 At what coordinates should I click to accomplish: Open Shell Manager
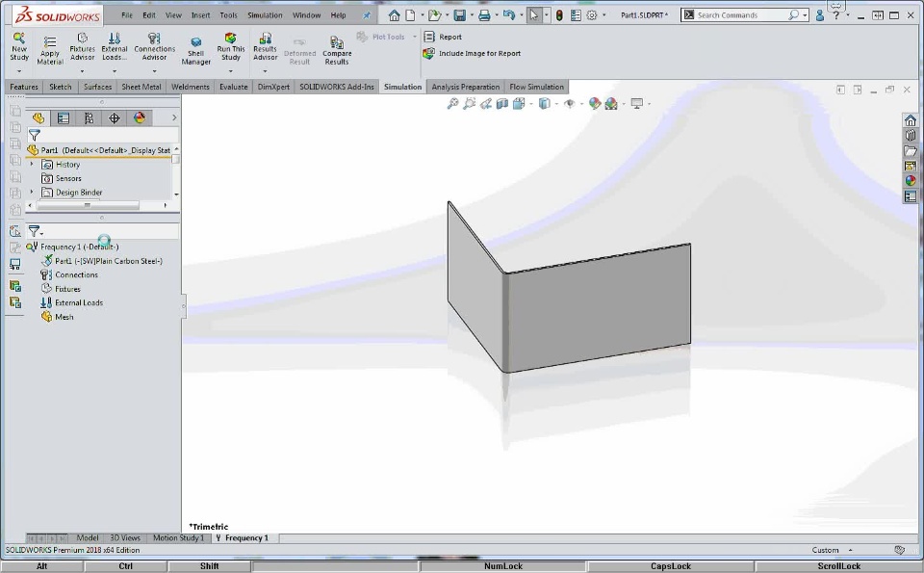coord(195,50)
